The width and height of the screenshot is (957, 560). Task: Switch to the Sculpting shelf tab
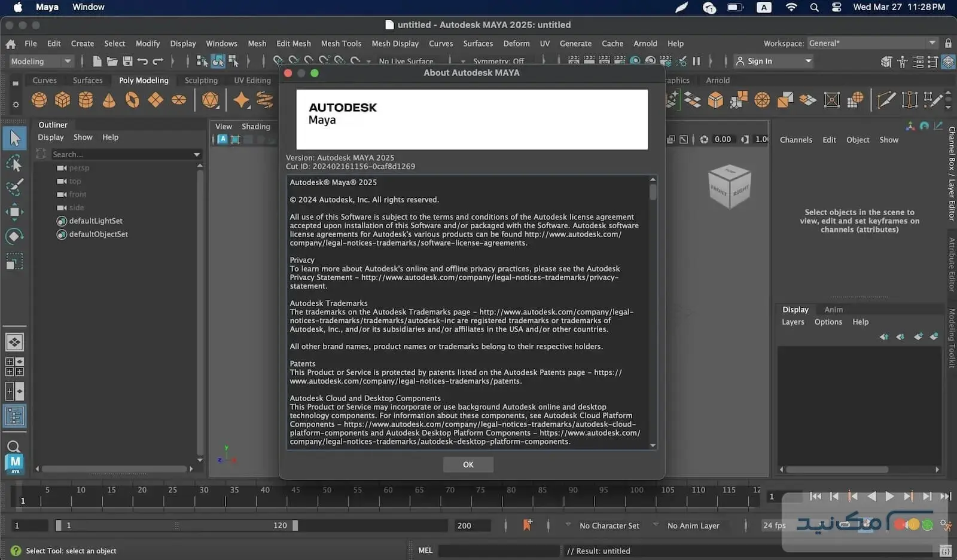tap(201, 80)
